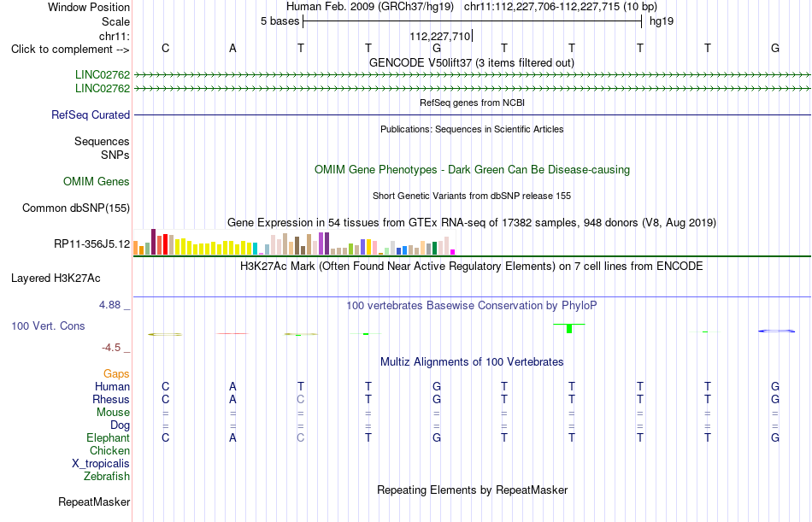Click the cyan bar in the GTEx chart
Image resolution: width=812 pixels, height=522 pixels.
click(255, 249)
